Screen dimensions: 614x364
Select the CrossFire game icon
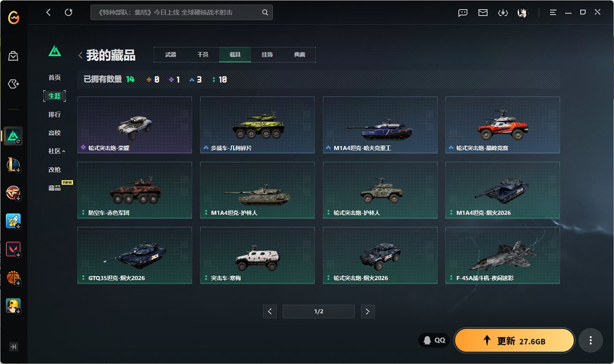pos(13,193)
